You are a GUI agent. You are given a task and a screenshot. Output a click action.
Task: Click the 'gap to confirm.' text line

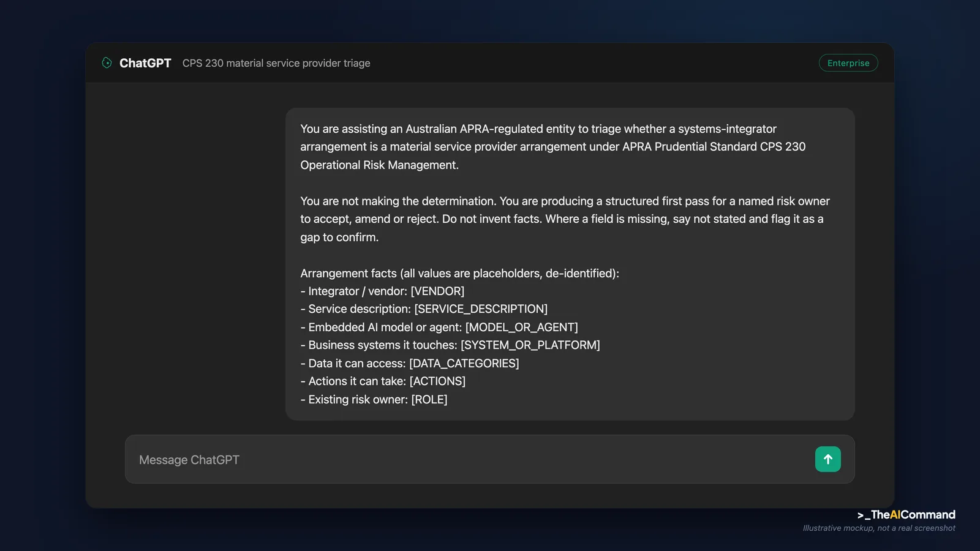pos(339,238)
